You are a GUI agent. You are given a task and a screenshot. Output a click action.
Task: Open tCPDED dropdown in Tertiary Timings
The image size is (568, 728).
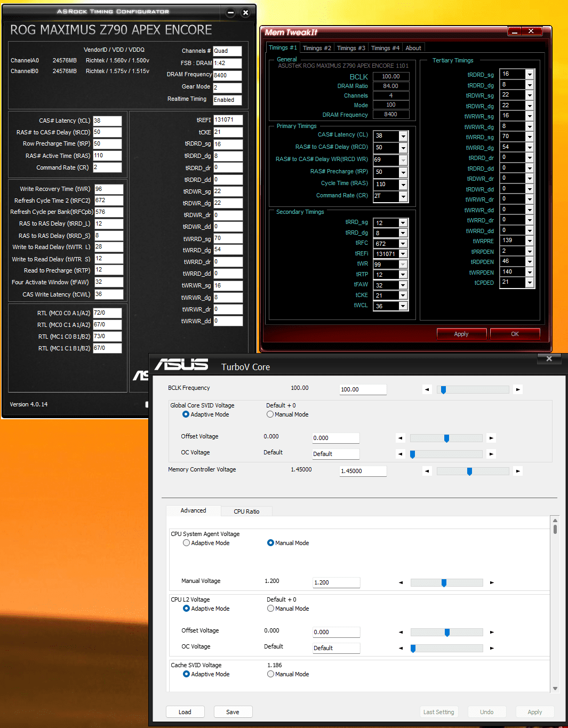(530, 282)
